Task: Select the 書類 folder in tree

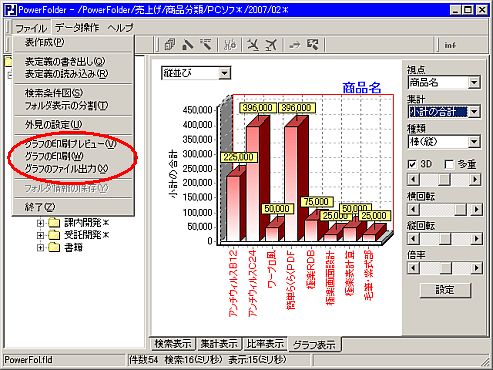Action: [73, 248]
